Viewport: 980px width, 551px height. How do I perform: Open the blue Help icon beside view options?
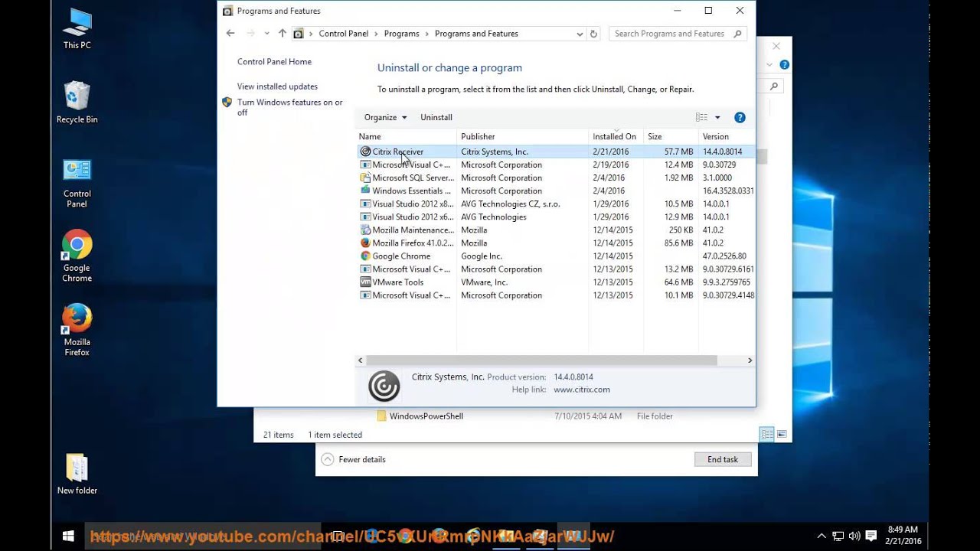(x=740, y=117)
